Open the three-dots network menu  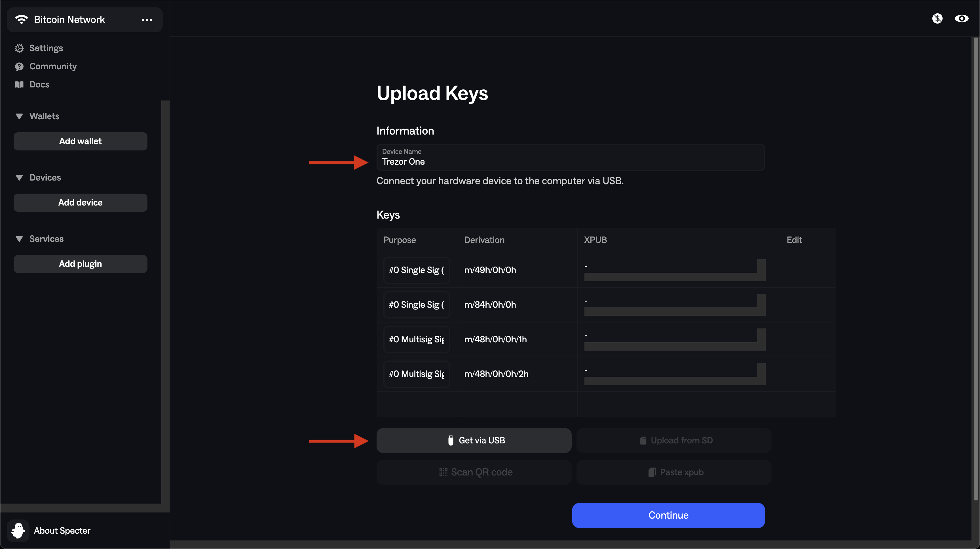[x=147, y=20]
